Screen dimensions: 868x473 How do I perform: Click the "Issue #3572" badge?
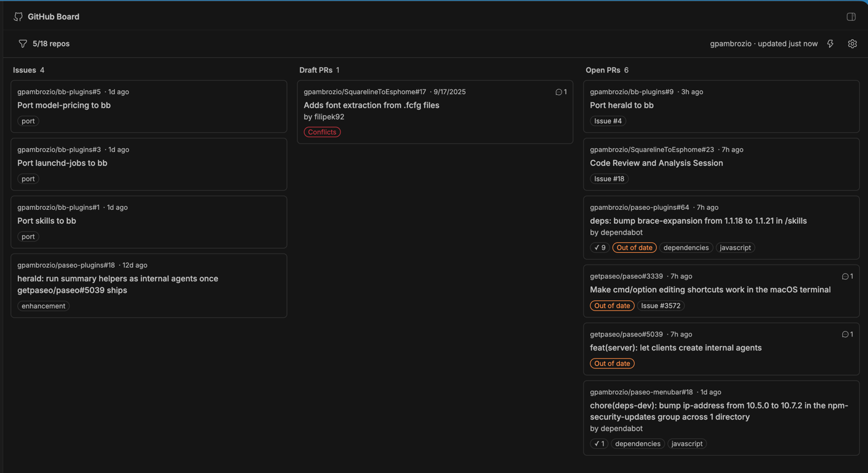661,306
